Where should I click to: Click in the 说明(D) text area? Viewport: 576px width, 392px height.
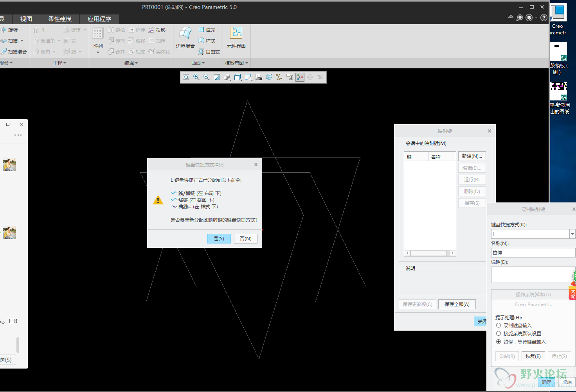pos(533,275)
